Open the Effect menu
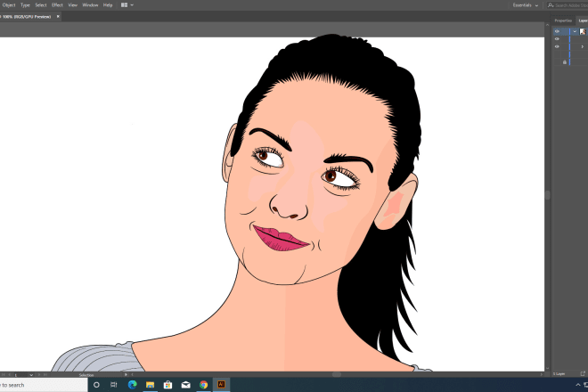 (x=57, y=5)
